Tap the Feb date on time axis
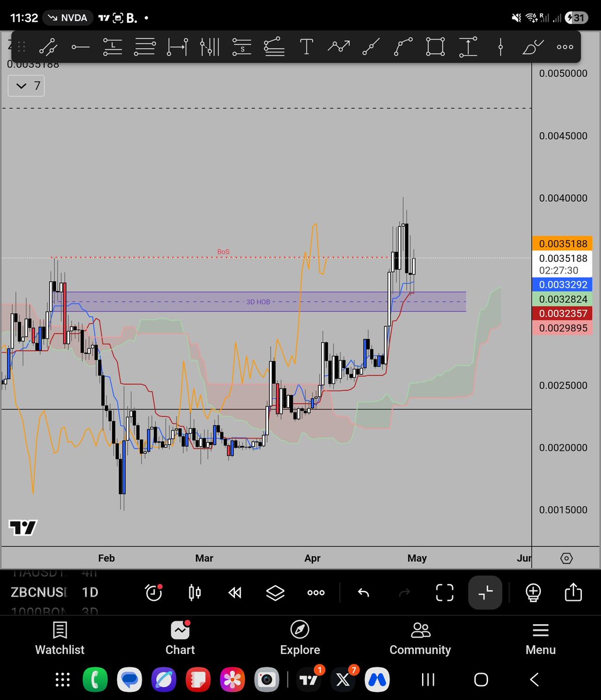Image resolution: width=601 pixels, height=700 pixels. [x=106, y=558]
